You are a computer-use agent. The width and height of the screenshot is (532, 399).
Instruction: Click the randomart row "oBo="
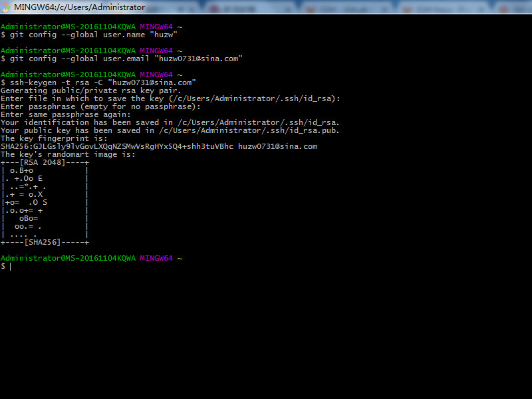tap(29, 219)
